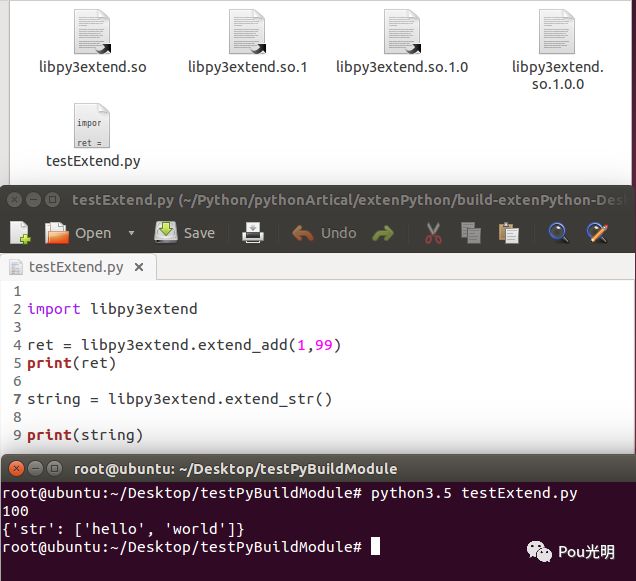Select the libpy3extend.so.1 file icon
The image size is (636, 581).
247,32
